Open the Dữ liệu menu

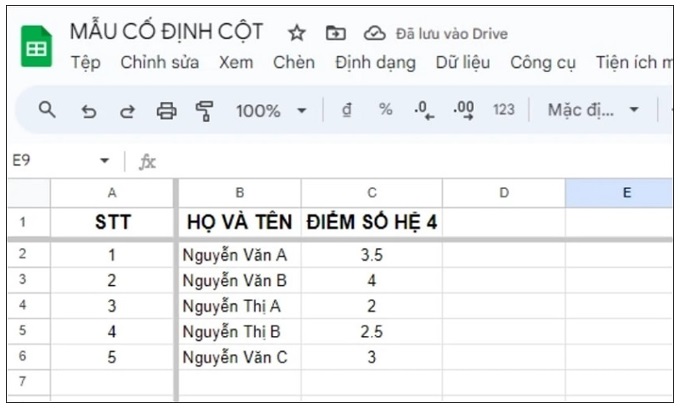pyautogui.click(x=463, y=62)
